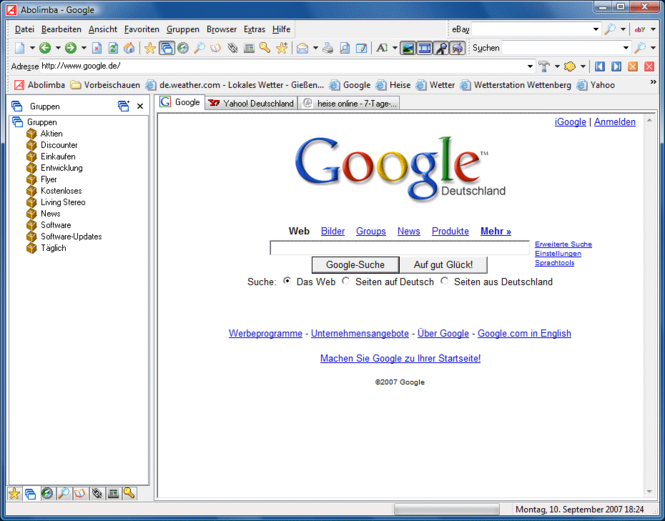Open the Extras menu

pyautogui.click(x=254, y=29)
